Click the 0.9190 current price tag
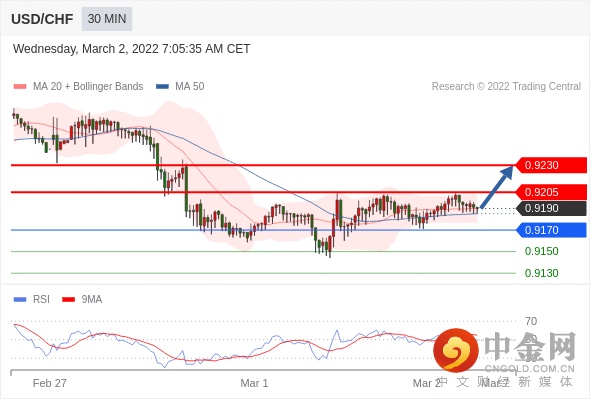The height and width of the screenshot is (400, 590). (551, 208)
